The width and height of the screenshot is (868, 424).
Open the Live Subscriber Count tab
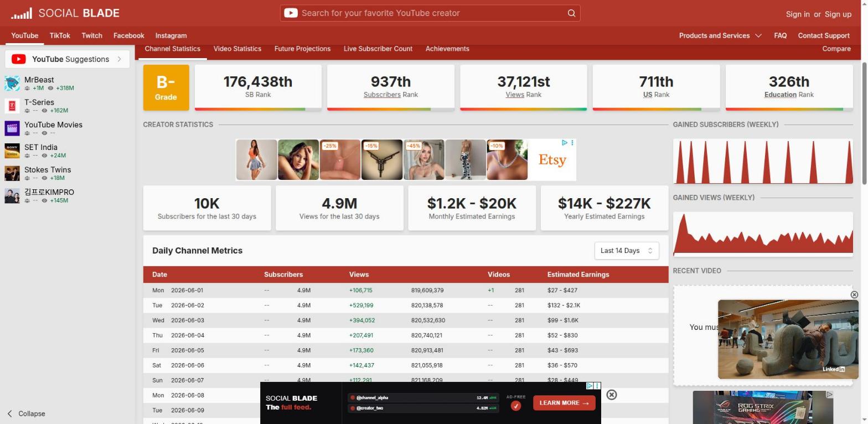tap(378, 49)
